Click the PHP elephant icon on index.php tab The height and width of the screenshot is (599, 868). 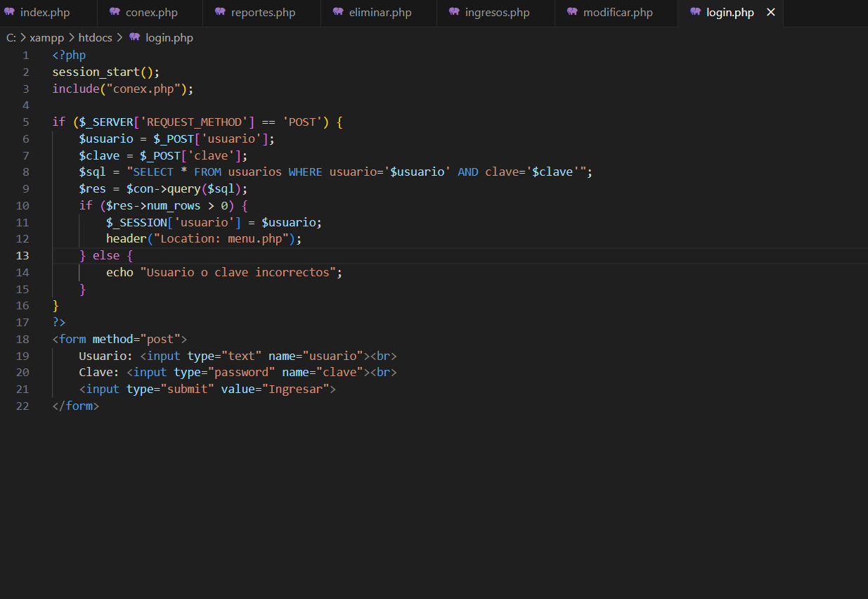click(10, 13)
